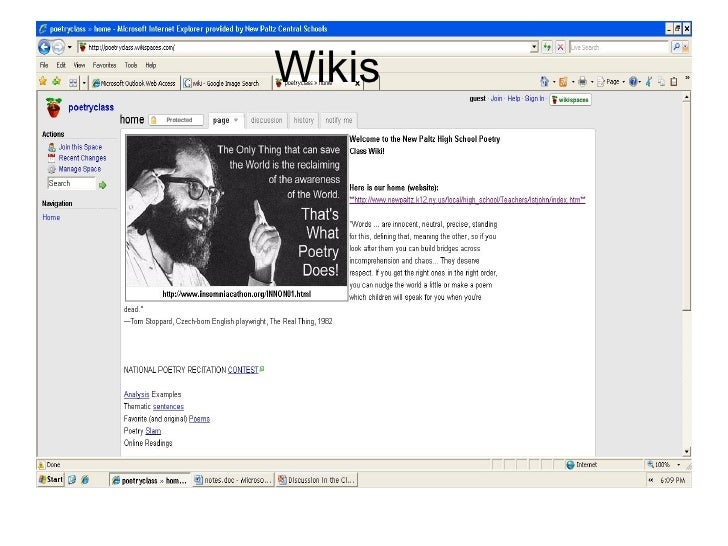Open the View menu
The height and width of the screenshot is (546, 728).
[79, 65]
